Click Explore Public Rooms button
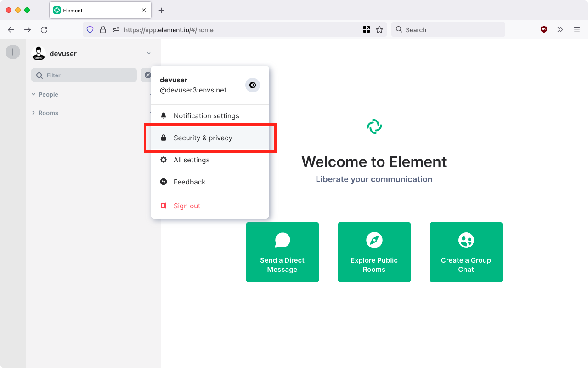This screenshot has width=588, height=368. (374, 252)
